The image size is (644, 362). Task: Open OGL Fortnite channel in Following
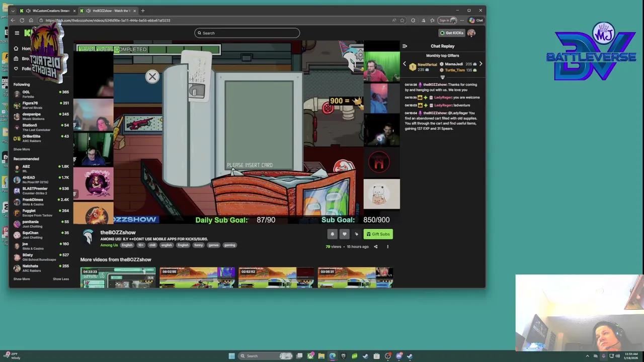click(x=42, y=94)
